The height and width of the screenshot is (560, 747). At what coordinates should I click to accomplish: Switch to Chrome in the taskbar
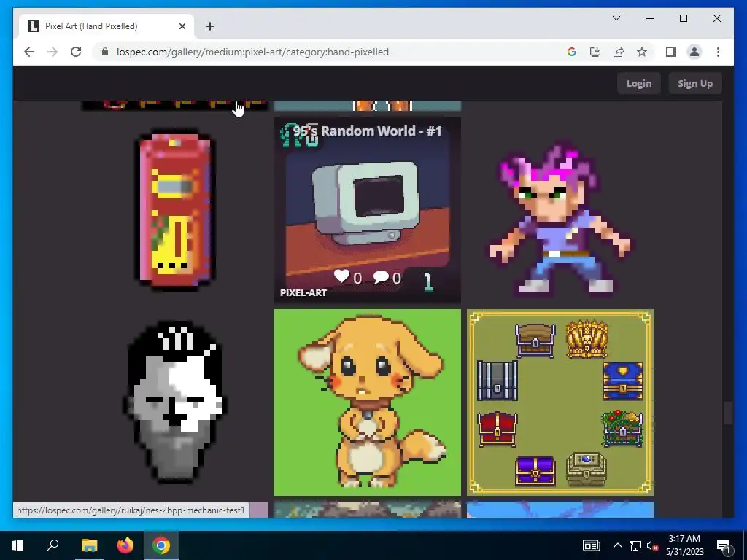pyautogui.click(x=161, y=545)
